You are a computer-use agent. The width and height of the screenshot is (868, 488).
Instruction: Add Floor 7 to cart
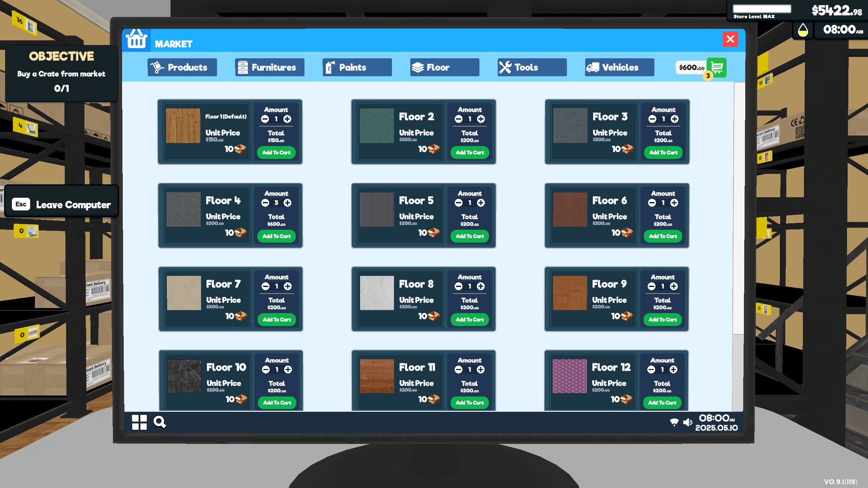(277, 320)
